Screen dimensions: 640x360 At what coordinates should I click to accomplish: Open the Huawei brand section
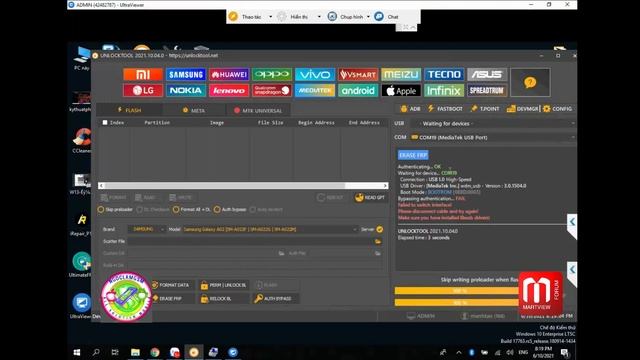coord(229,74)
